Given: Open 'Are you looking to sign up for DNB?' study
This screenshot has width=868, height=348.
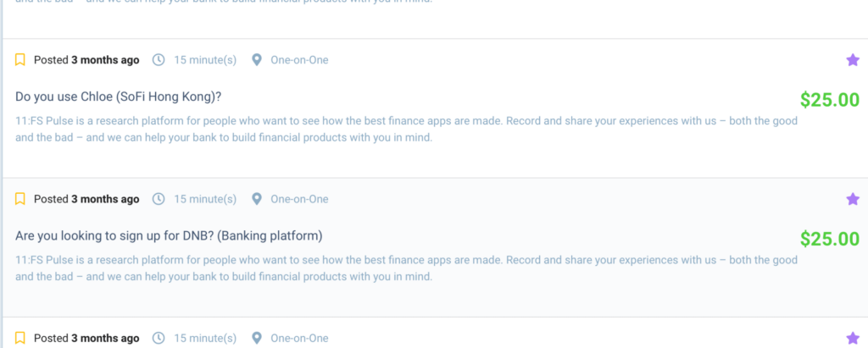Looking at the screenshot, I should pos(169,236).
